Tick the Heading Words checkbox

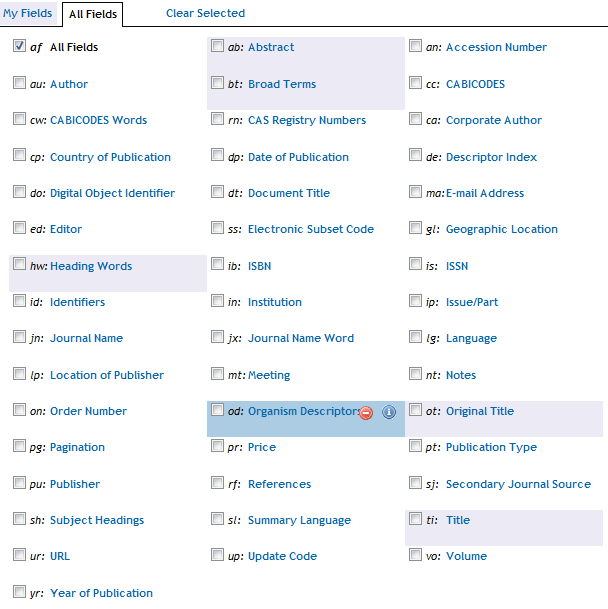(x=20, y=265)
